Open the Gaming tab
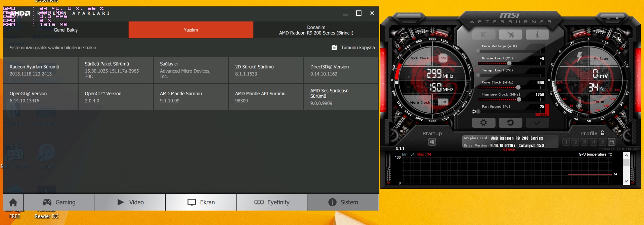644x225 pixels. 59,202
